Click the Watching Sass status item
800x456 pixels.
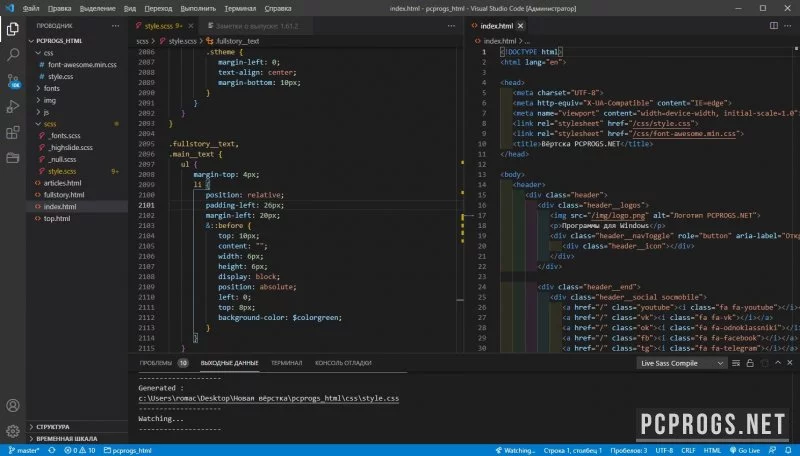pyautogui.click(x=515, y=450)
